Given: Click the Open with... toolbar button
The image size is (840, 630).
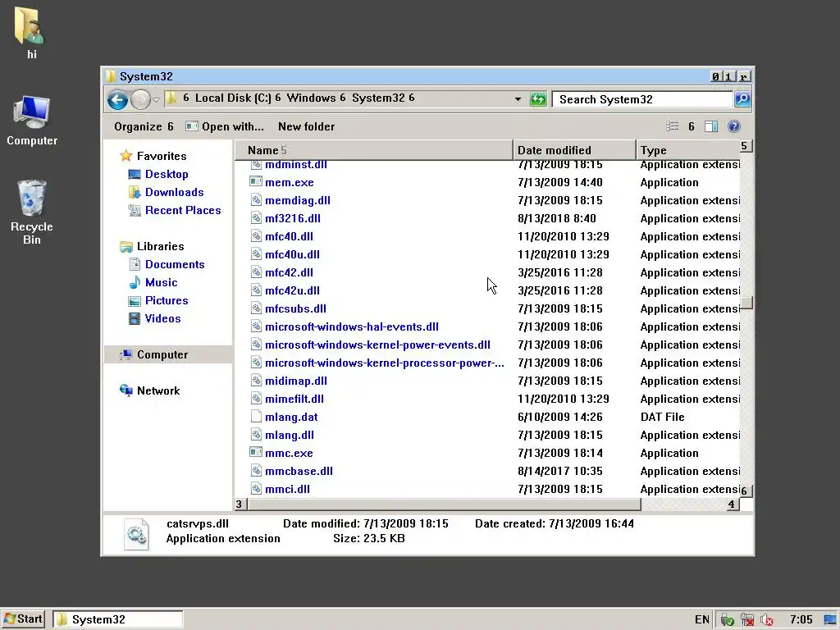Looking at the screenshot, I should tap(225, 126).
